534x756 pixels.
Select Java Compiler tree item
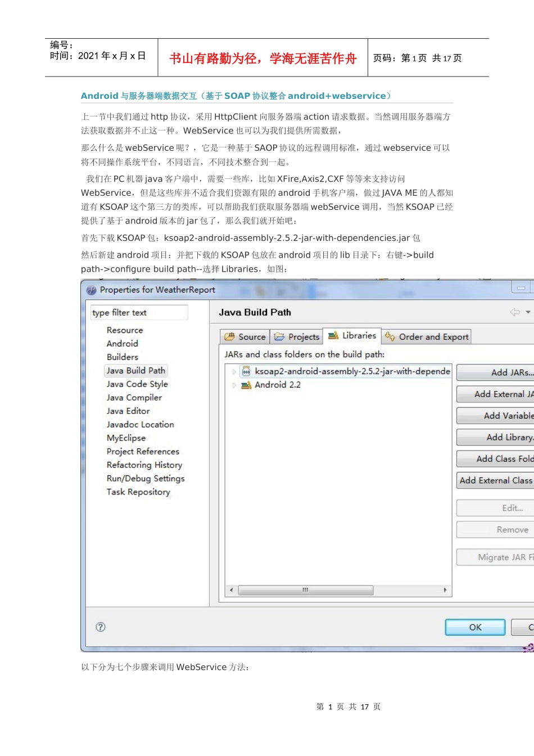134,398
